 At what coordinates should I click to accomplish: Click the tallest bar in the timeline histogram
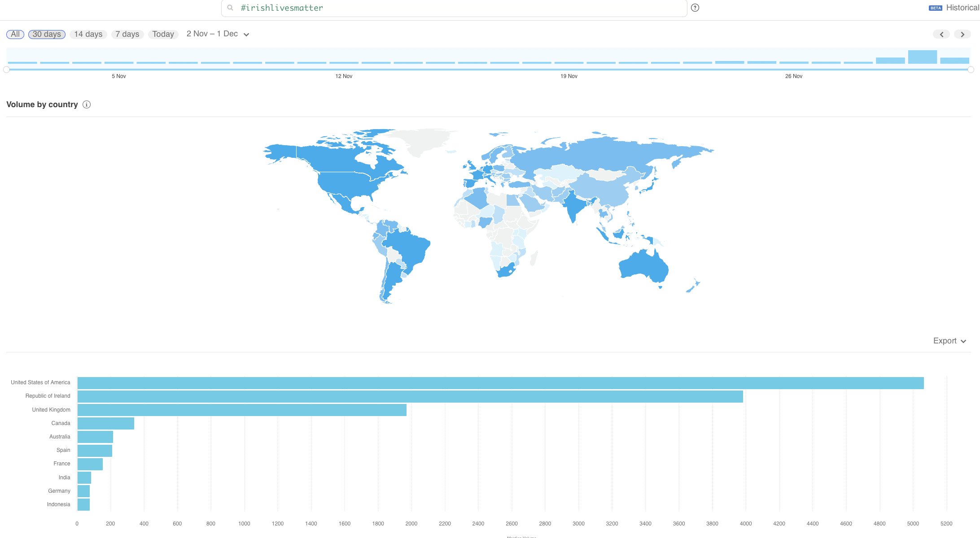coord(923,57)
